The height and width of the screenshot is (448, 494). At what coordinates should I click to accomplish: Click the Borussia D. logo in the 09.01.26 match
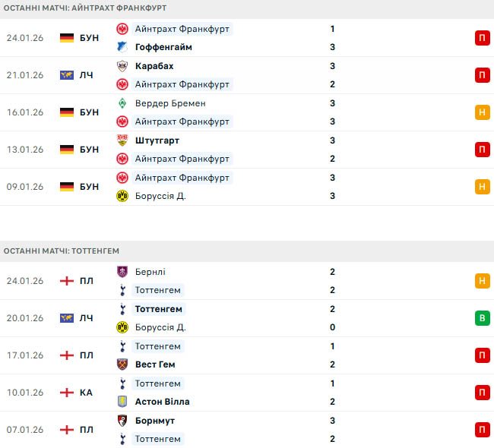[x=122, y=196]
